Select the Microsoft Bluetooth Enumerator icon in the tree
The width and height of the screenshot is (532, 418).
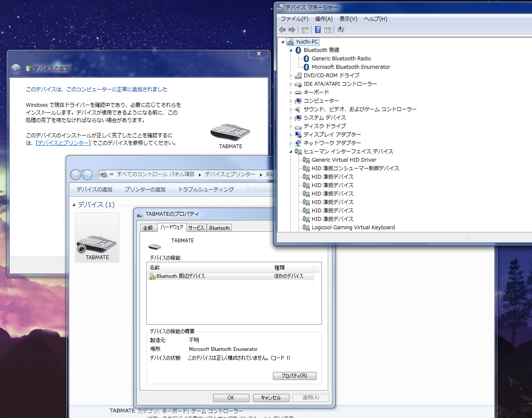pos(306,67)
